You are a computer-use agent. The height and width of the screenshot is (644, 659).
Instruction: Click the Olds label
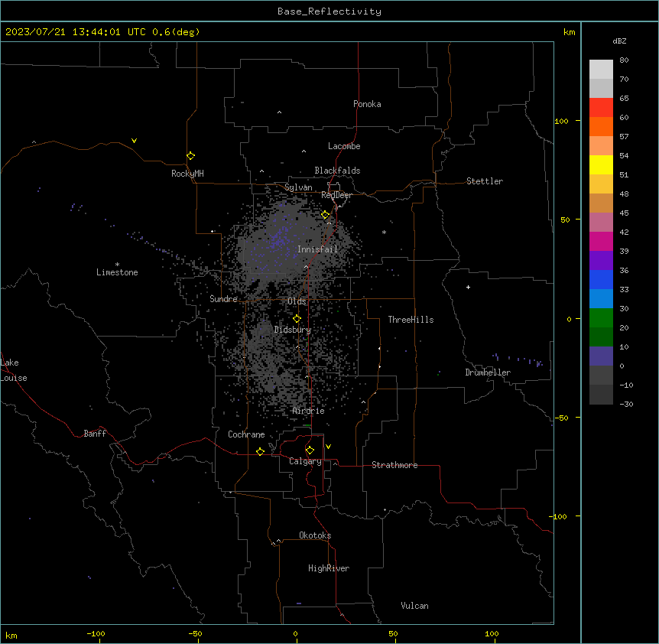(x=297, y=301)
